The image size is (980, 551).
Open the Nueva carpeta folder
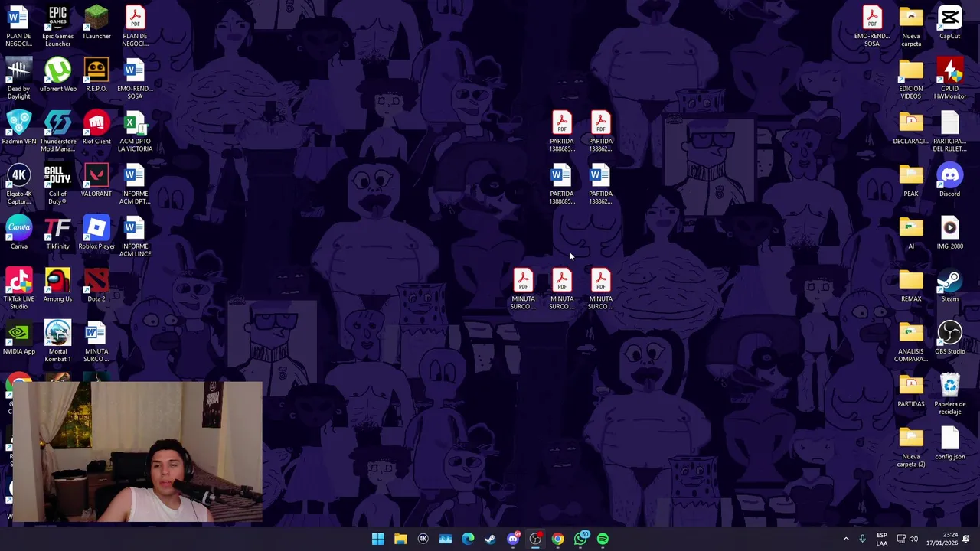coord(911,26)
